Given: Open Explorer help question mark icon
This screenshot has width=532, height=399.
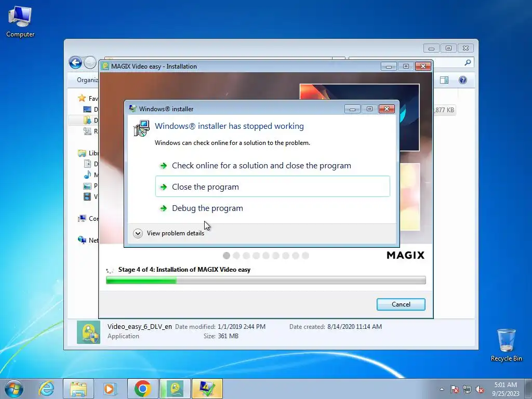Looking at the screenshot, I should click(x=463, y=79).
